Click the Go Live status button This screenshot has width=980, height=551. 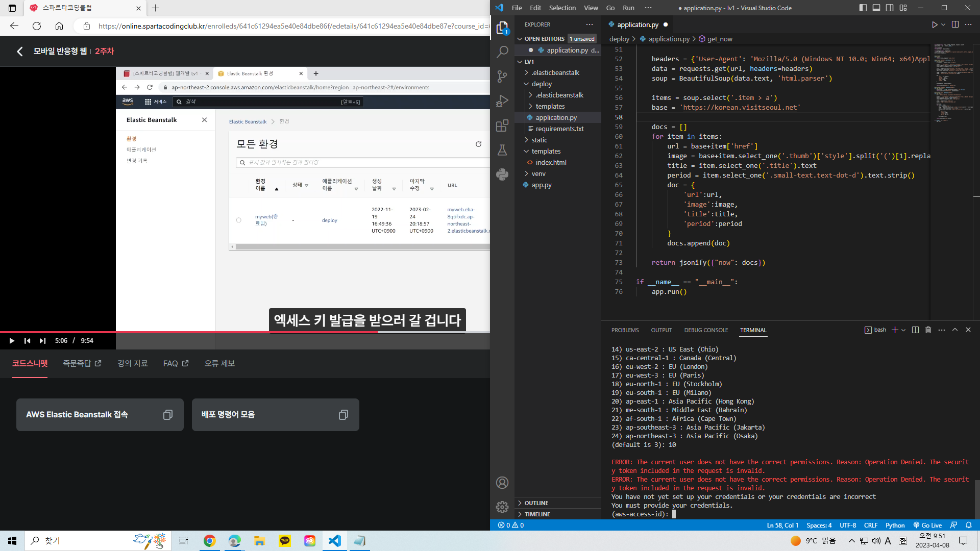pos(927,525)
